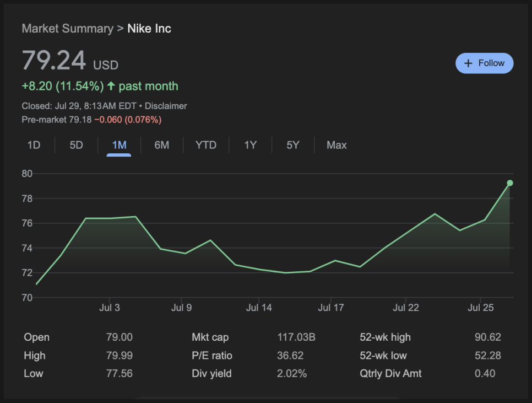The height and width of the screenshot is (403, 532).
Task: Click the Jul 22 axis label
Action: click(406, 308)
